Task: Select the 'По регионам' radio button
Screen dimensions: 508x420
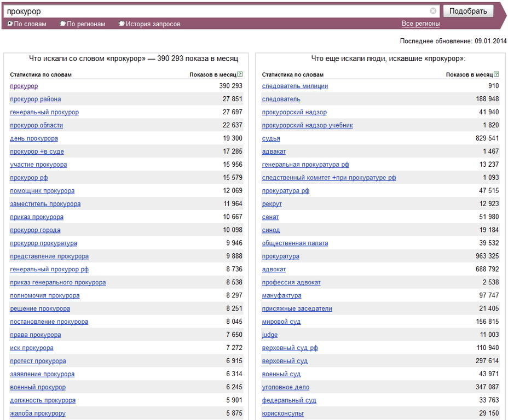Action: pos(63,24)
